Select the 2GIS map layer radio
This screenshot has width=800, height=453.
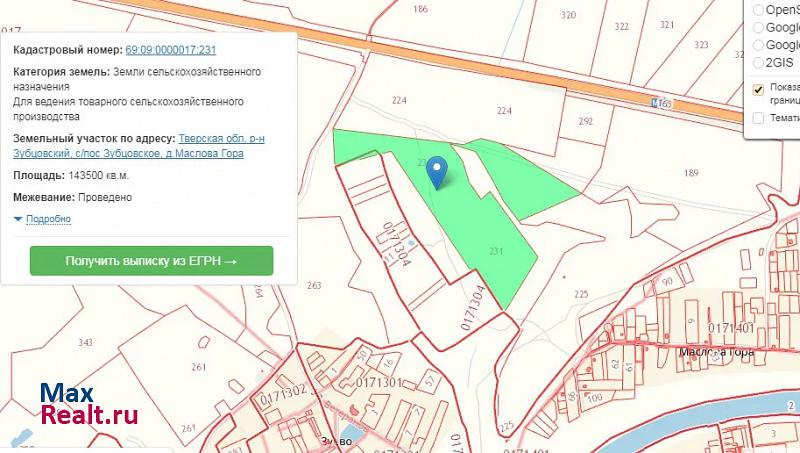pyautogui.click(x=759, y=62)
